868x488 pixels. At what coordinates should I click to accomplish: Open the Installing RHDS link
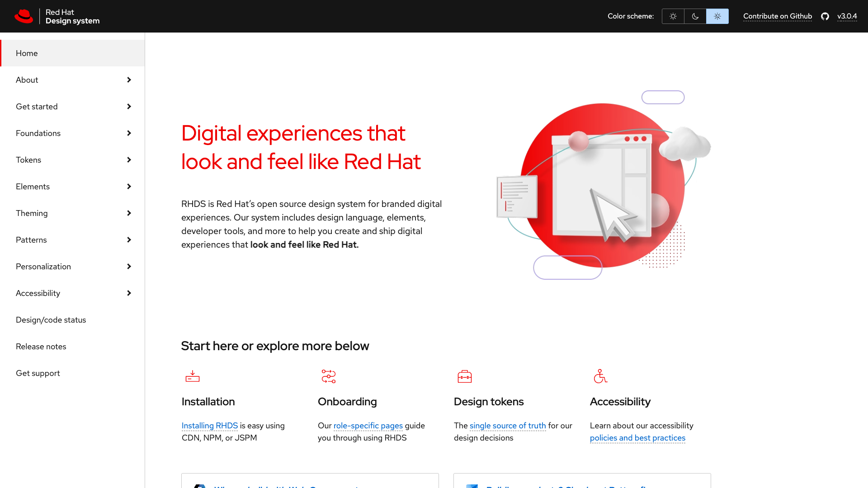[209, 425]
